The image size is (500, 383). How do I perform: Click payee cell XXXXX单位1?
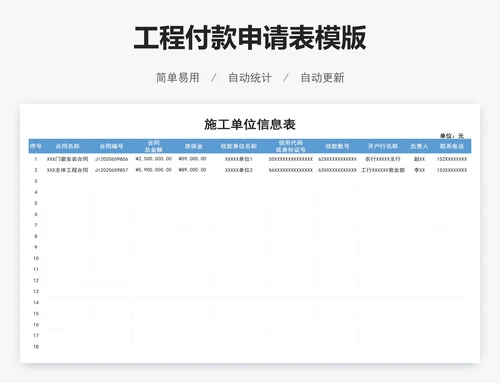(x=239, y=159)
